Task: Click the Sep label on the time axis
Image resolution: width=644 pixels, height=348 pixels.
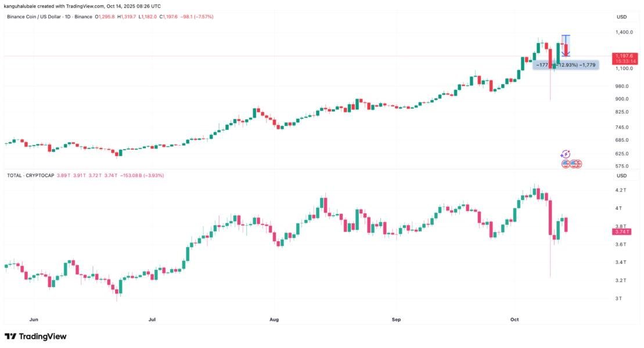Action: [396, 319]
